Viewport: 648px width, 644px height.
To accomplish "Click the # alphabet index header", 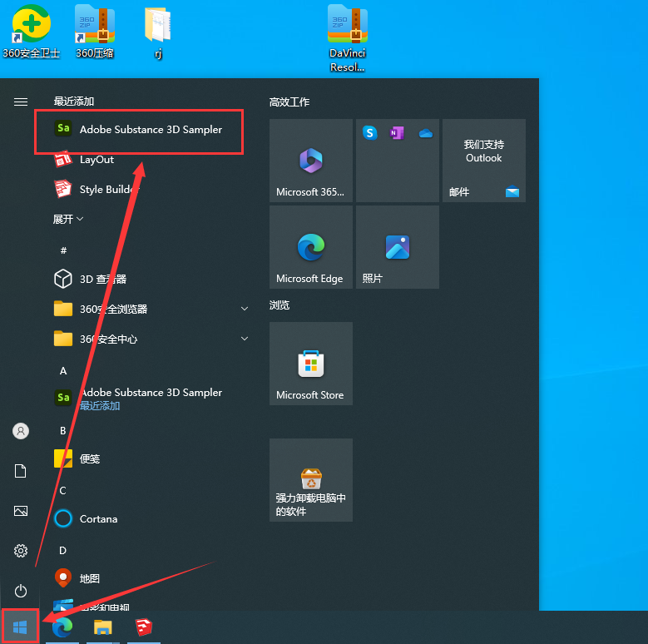I will (63, 250).
